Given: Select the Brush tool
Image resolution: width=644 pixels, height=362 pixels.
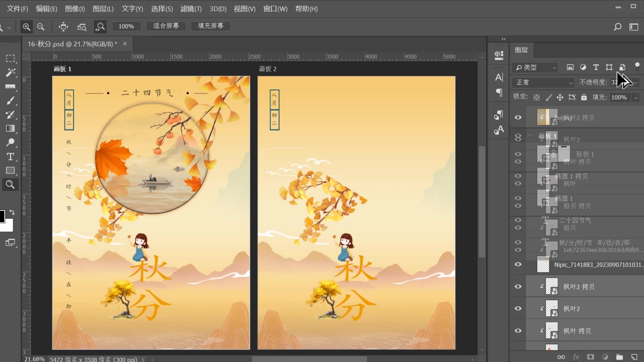Looking at the screenshot, I should (x=10, y=100).
